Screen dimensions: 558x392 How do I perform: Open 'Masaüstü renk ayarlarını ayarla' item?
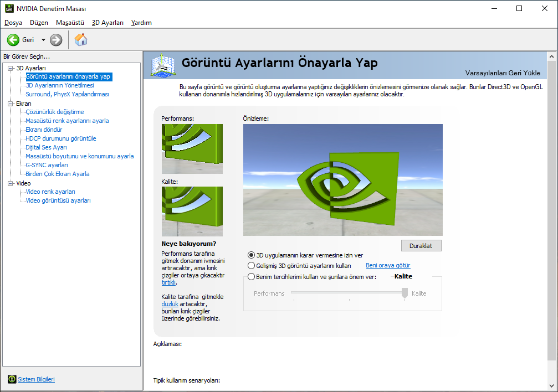(67, 121)
